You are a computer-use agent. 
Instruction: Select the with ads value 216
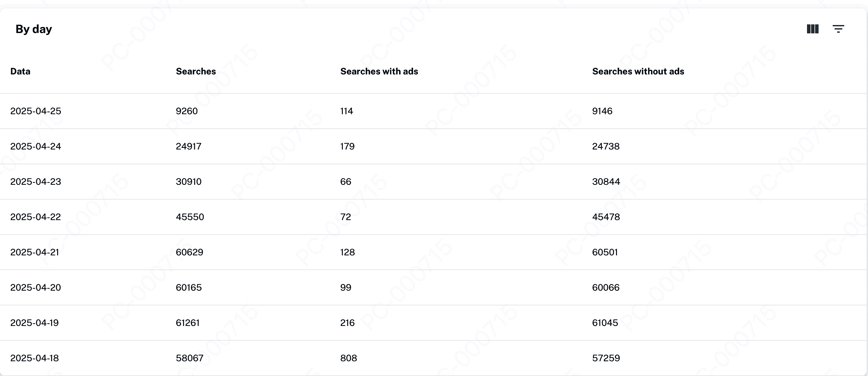(347, 323)
